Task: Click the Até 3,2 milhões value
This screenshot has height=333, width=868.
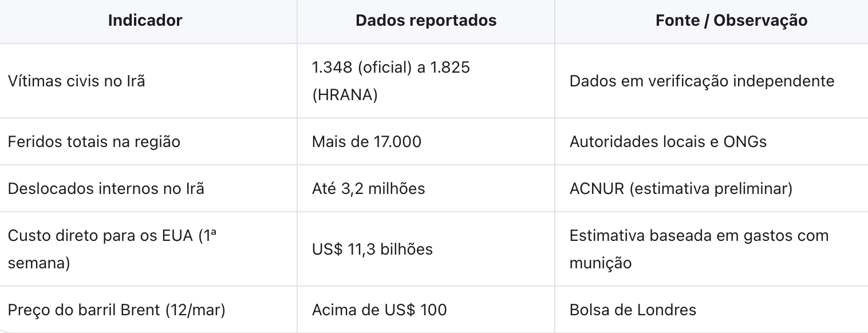Action: tap(368, 188)
